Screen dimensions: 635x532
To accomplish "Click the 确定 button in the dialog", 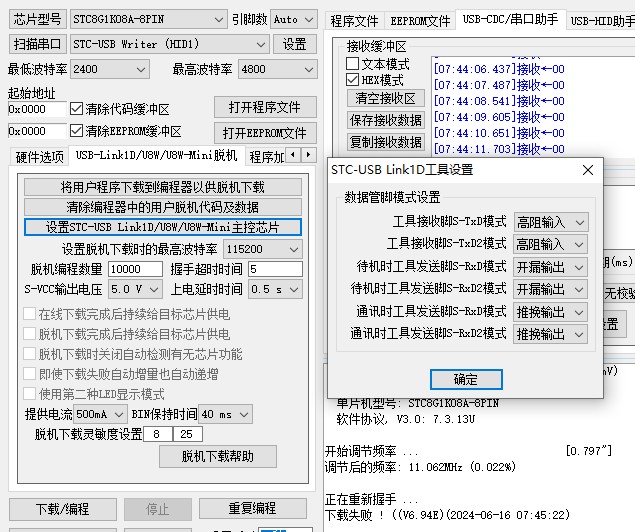I will 466,379.
